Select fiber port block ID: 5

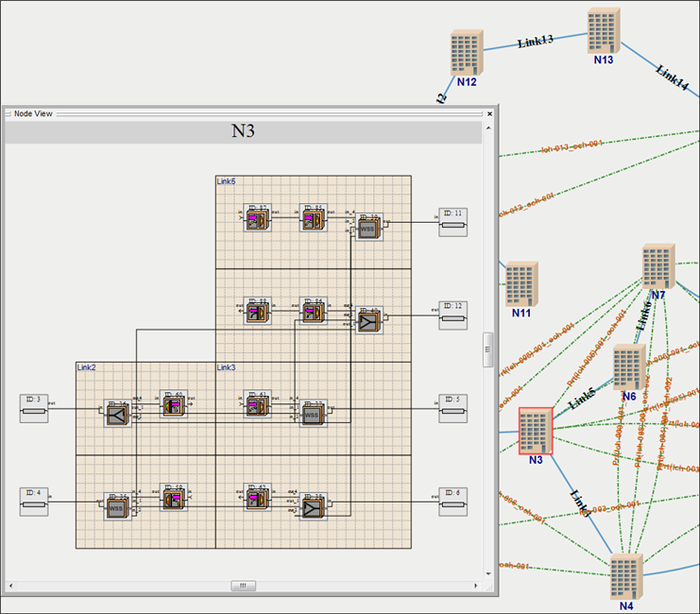[x=453, y=409]
